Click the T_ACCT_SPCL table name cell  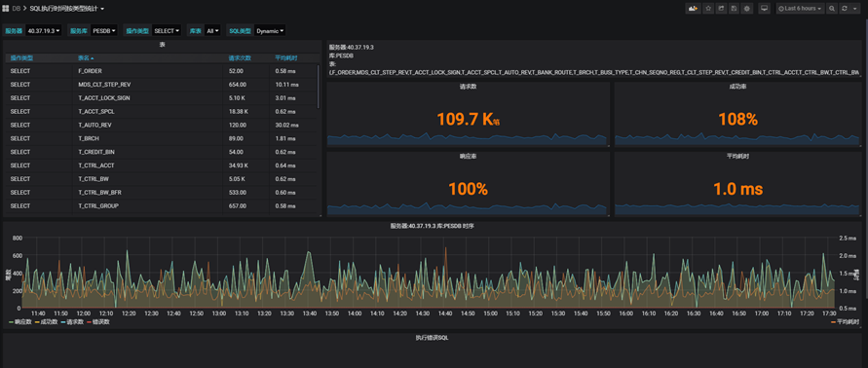(x=95, y=111)
